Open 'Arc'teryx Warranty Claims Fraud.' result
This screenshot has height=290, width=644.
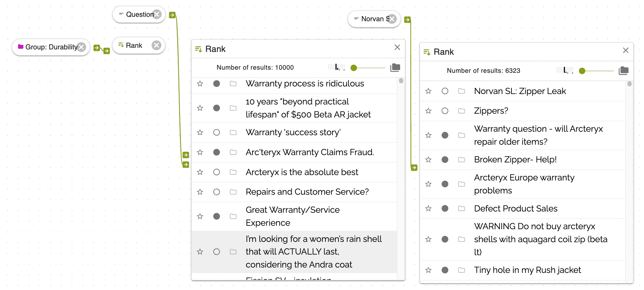pos(310,152)
